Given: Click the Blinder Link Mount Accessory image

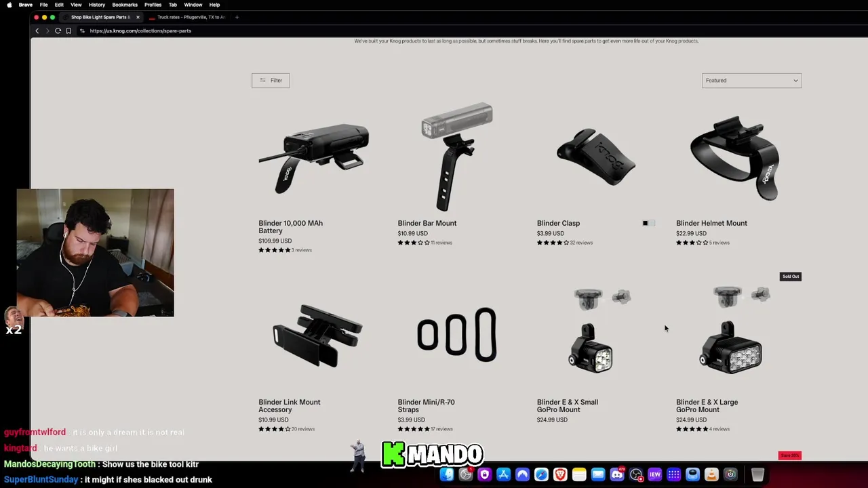Looking at the screenshot, I should point(317,336).
